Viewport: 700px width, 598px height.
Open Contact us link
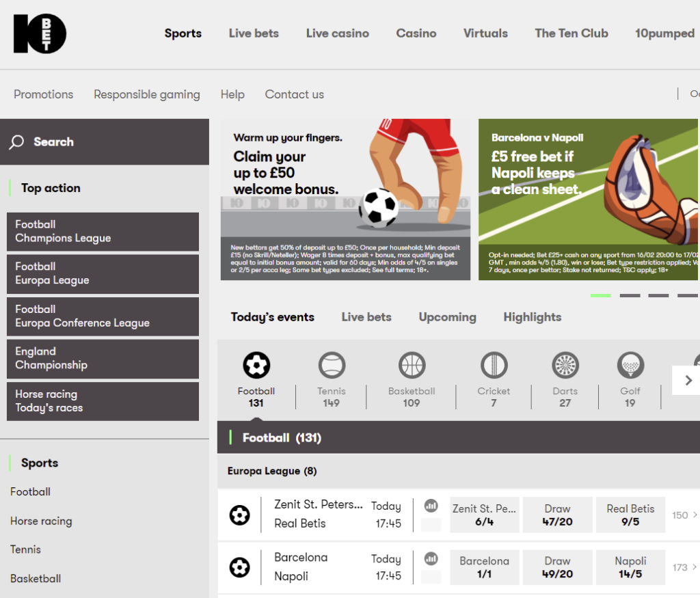(x=295, y=94)
